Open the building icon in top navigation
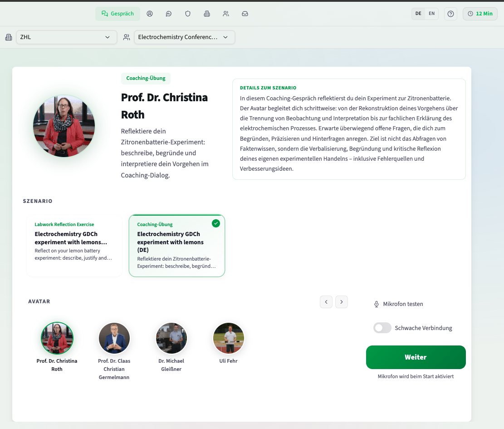This screenshot has height=429, width=504. coord(207,14)
